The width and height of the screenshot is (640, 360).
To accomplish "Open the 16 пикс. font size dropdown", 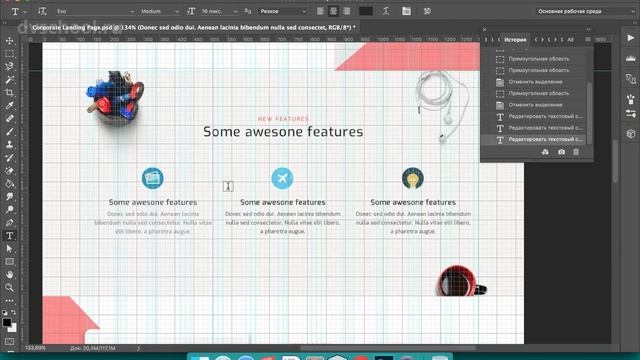I will pos(219,11).
